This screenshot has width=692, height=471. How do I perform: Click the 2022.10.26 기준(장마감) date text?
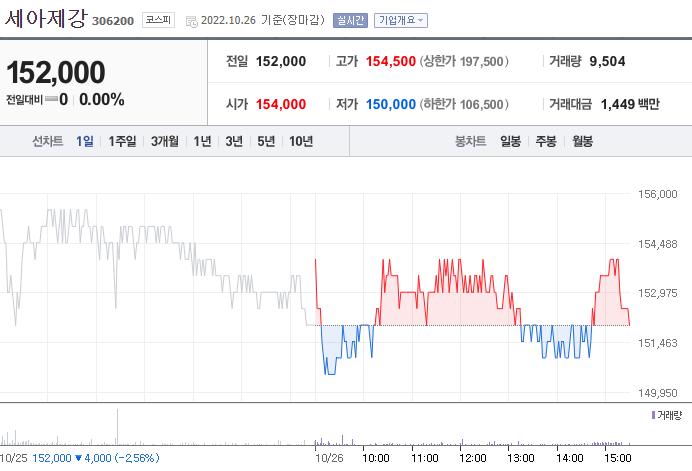coord(263,20)
